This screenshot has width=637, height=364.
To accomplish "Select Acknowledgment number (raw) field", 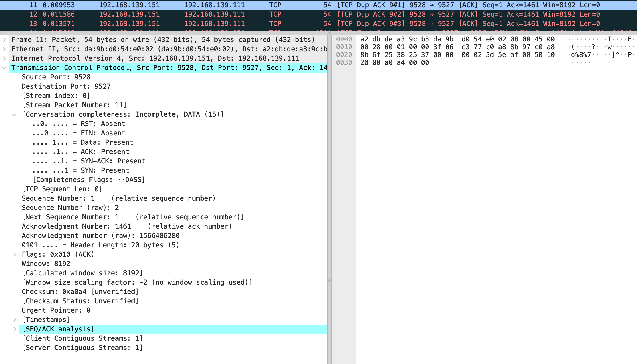I will coord(100,236).
